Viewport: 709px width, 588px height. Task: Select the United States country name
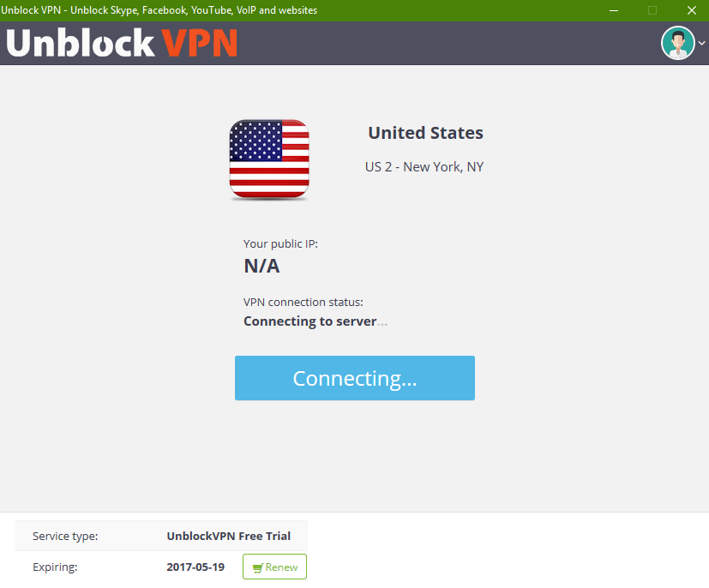[x=425, y=133]
